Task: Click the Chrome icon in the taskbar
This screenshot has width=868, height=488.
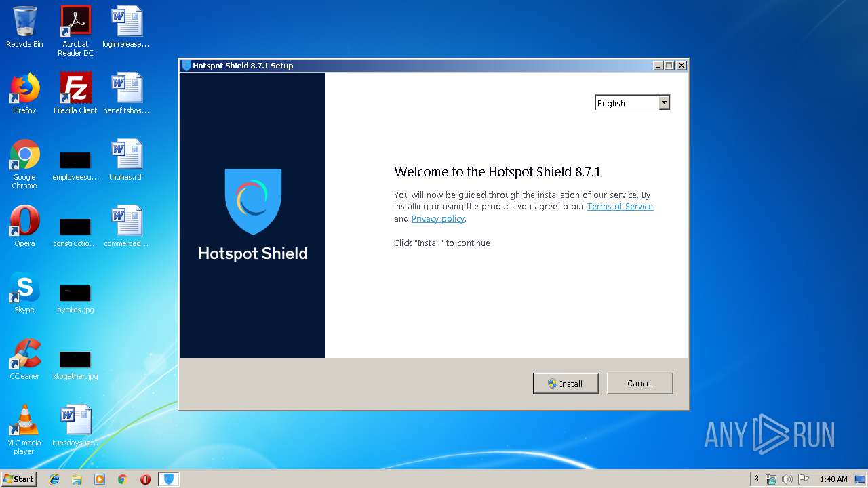Action: 122,479
